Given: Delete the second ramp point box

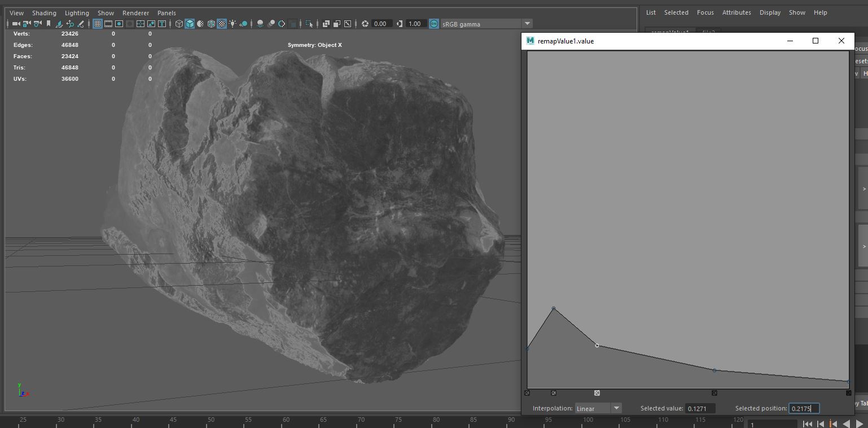Looking at the screenshot, I should point(554,393).
